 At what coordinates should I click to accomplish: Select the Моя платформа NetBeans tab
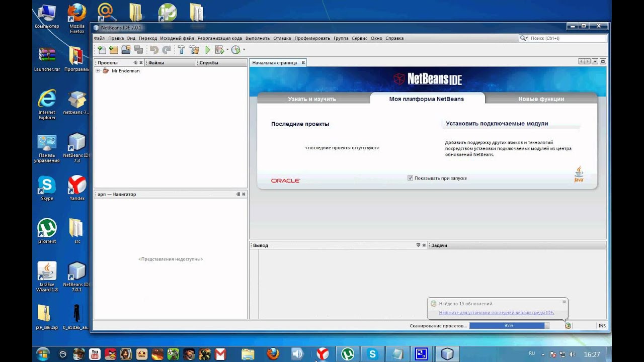click(x=427, y=99)
